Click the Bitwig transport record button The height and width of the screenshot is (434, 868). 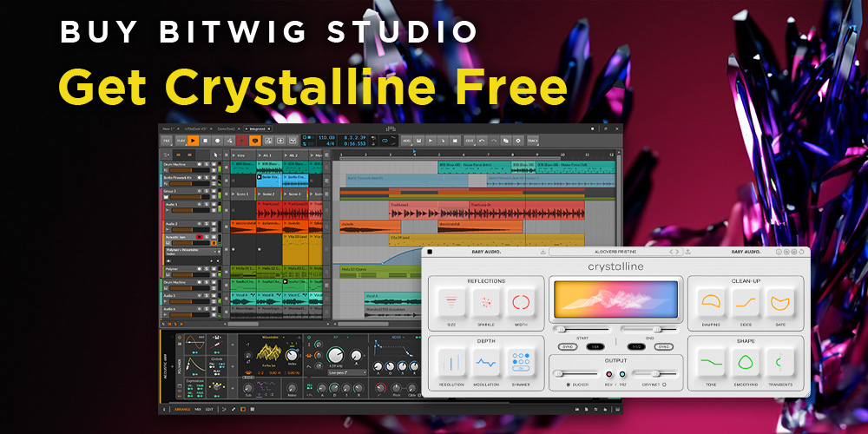point(217,141)
